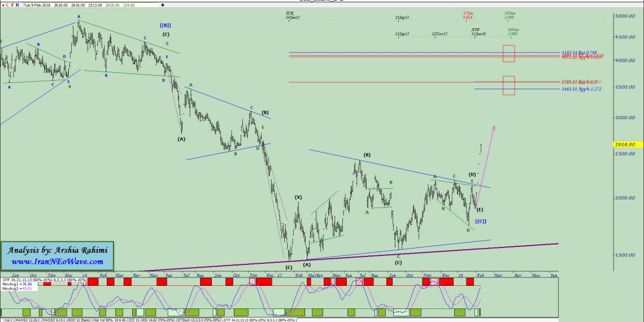Image resolution: width=644 pixels, height=322 pixels.
Task: Click the plus crosshair icon in header
Action: point(163,5)
